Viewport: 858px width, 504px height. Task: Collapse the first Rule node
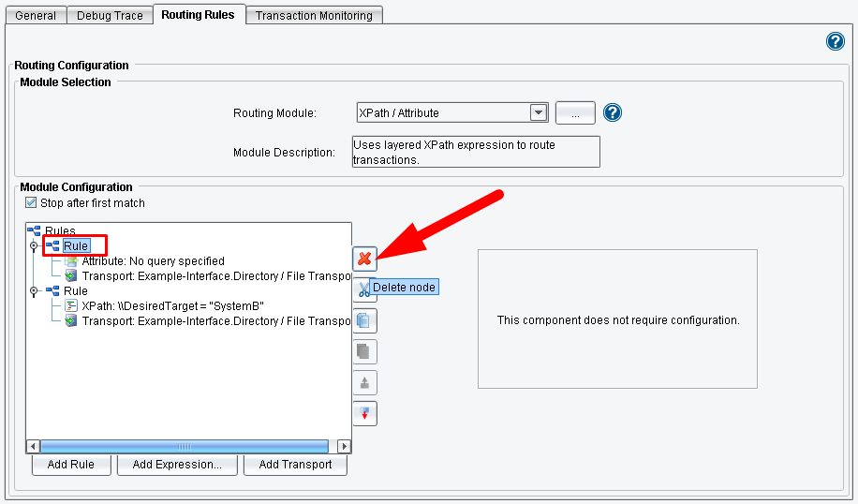click(35, 246)
